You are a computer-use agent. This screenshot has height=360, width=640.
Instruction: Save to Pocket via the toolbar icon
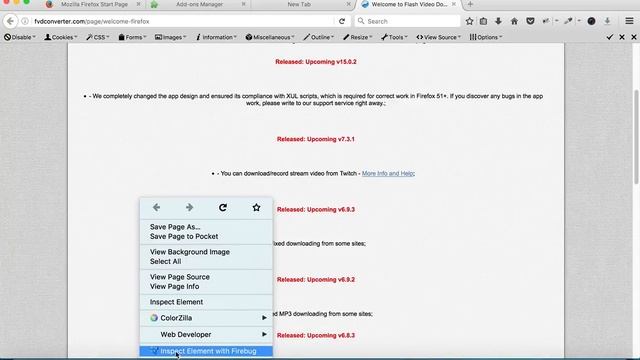[x=530, y=21]
